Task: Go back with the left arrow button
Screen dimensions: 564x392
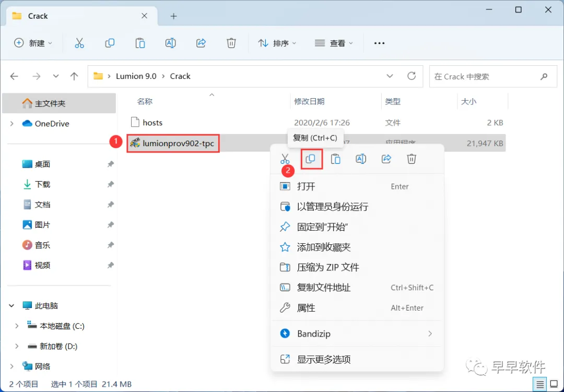Action: 14,76
